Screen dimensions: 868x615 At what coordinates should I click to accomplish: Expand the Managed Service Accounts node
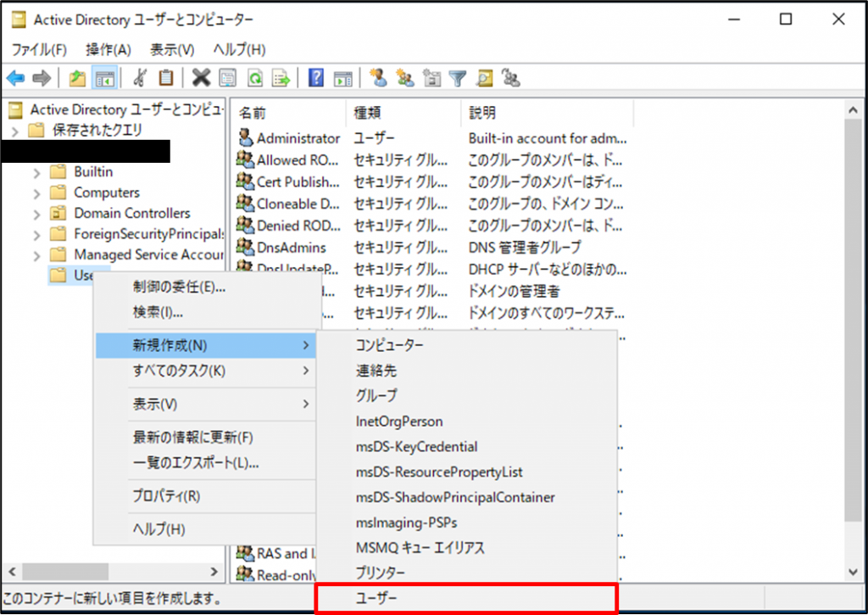(x=36, y=256)
